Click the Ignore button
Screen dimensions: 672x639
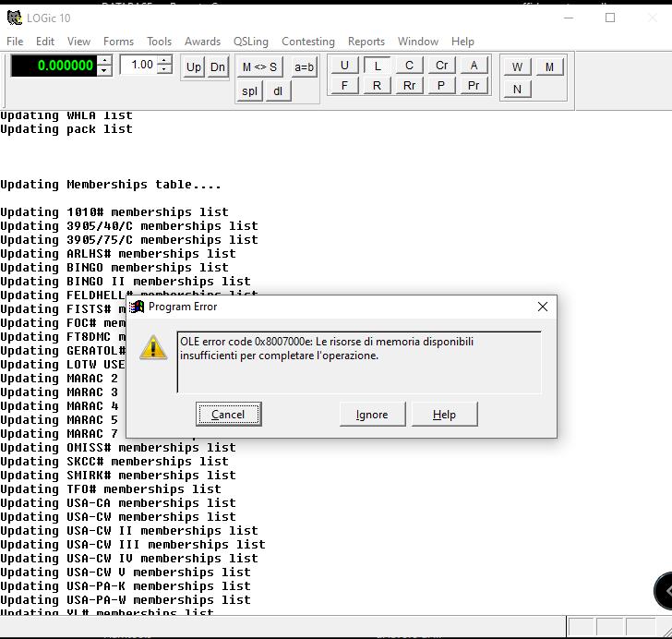[372, 415]
